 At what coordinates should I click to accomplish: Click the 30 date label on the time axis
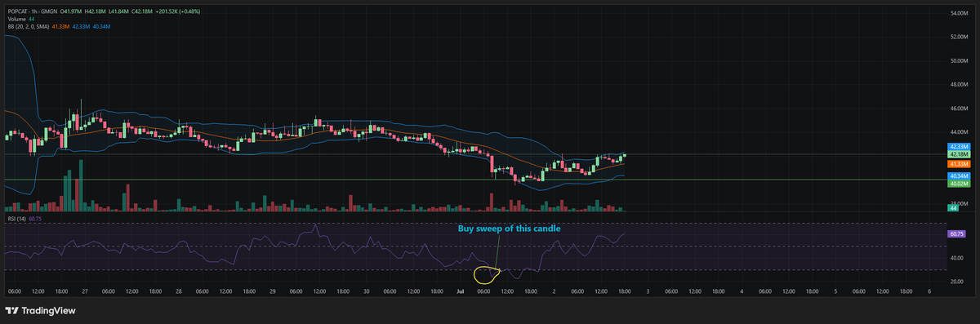(x=366, y=291)
